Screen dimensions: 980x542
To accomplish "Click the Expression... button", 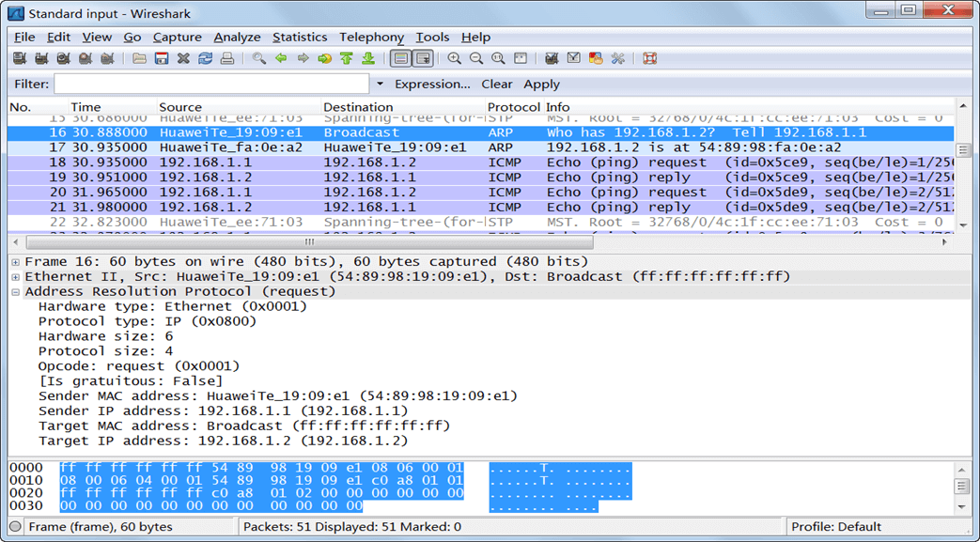I will click(x=432, y=84).
